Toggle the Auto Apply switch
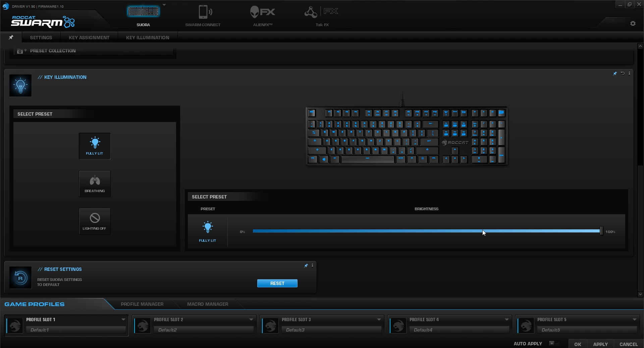This screenshot has height=348, width=644. point(554,343)
